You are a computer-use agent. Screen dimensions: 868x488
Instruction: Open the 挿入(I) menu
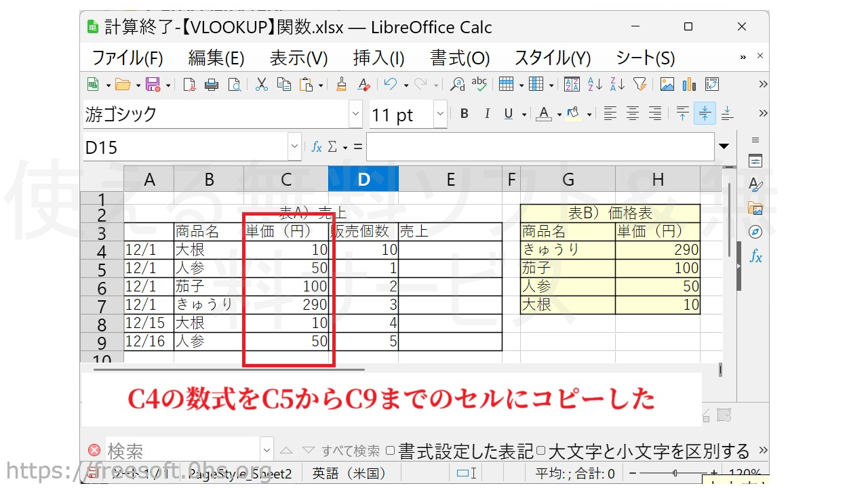click(x=378, y=58)
